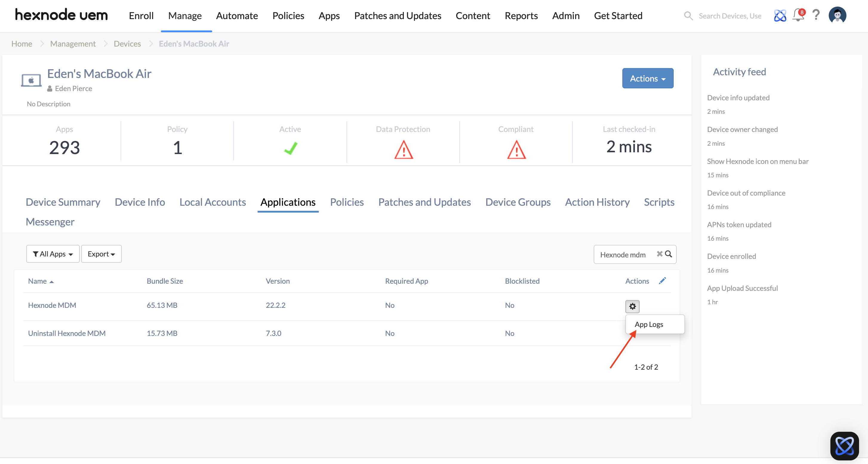Switch to the device Policies tab
The width and height of the screenshot is (868, 464).
[347, 202]
